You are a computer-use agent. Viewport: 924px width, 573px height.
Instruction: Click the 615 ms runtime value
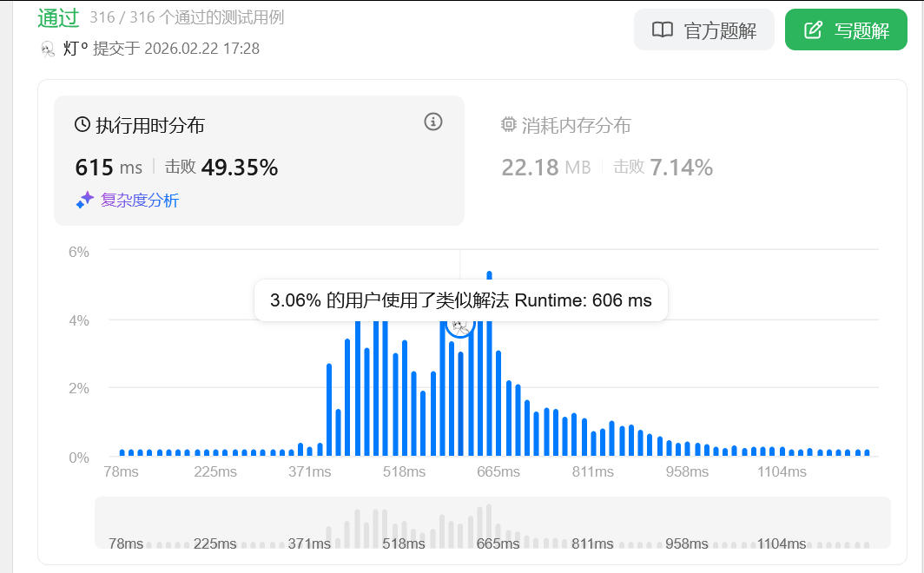click(x=109, y=168)
